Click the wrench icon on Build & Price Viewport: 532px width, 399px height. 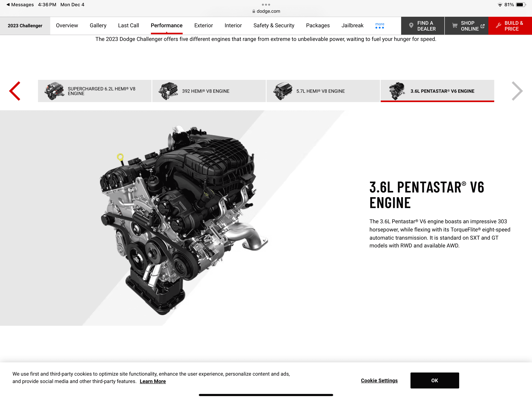[498, 25]
